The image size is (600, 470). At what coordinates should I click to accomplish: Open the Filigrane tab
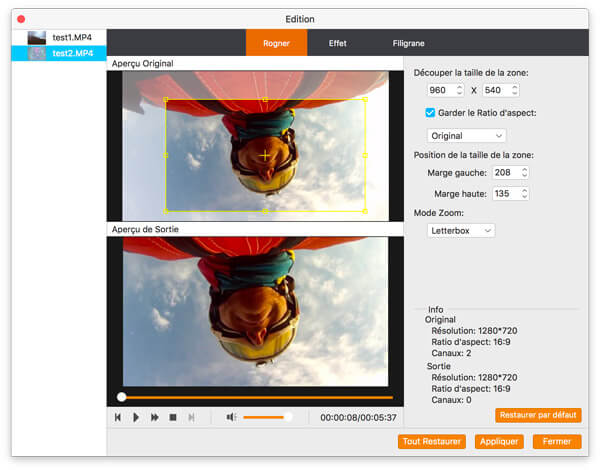[x=408, y=43]
